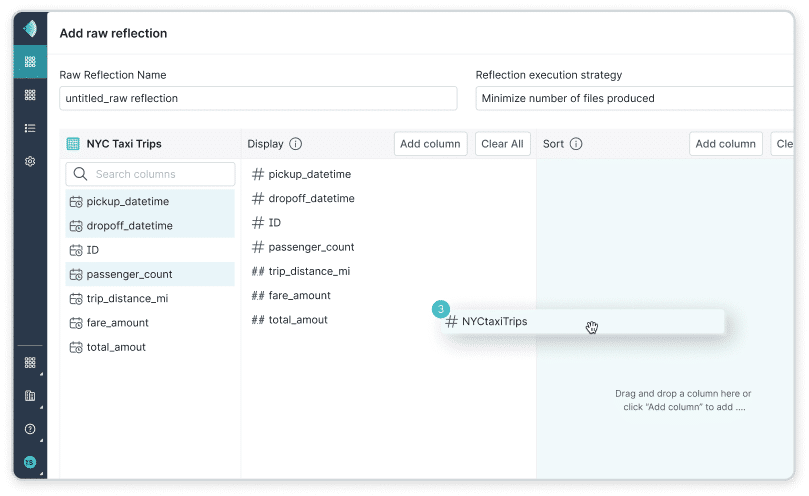Select trip_distance_mi in the column list
Viewport: 809px width, 496px height.
150,299
